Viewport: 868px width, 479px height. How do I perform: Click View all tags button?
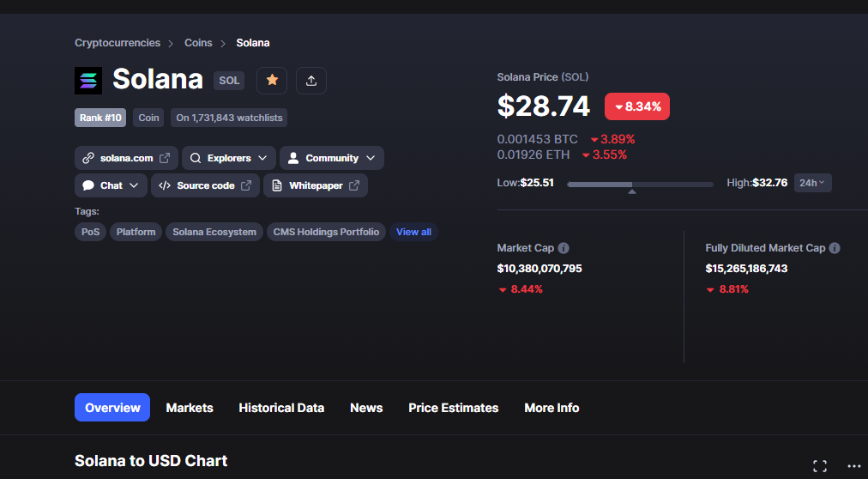[413, 232]
